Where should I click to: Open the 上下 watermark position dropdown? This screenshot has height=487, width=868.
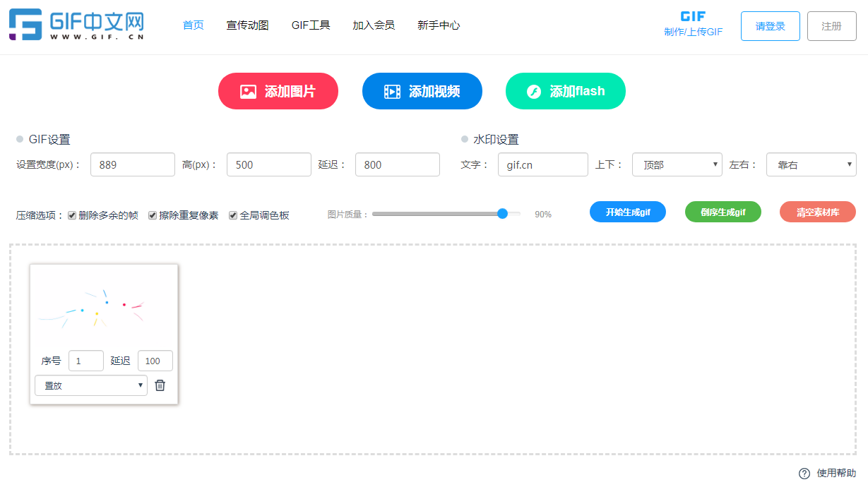click(677, 164)
